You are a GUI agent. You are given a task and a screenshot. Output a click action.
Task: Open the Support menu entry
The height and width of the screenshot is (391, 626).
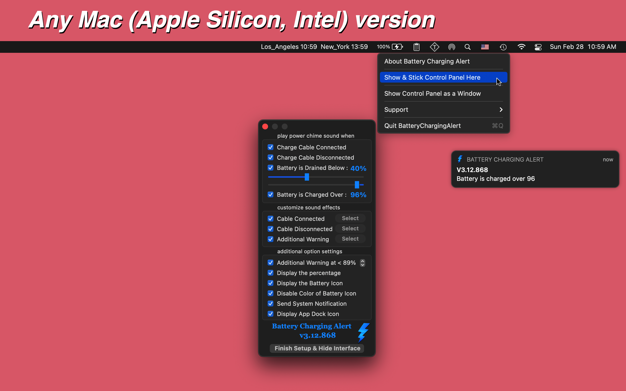click(x=444, y=109)
